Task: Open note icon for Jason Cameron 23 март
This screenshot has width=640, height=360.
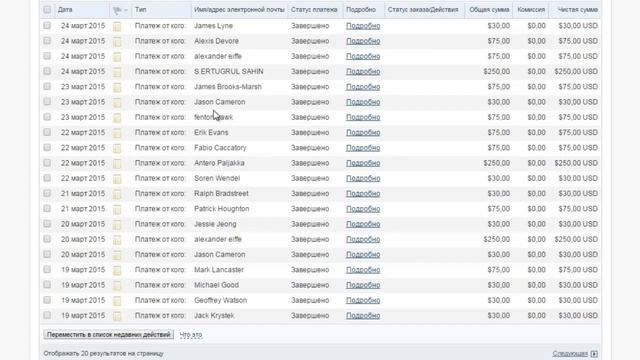Action: [x=117, y=102]
